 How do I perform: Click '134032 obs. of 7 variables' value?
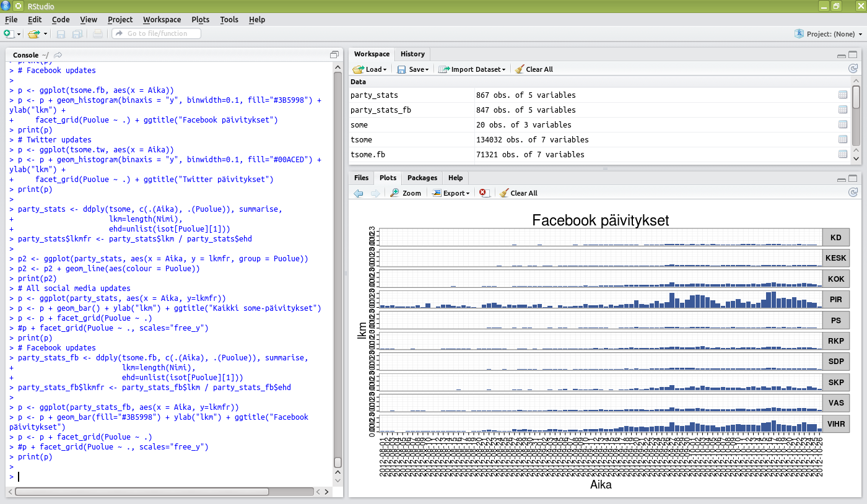tap(532, 139)
